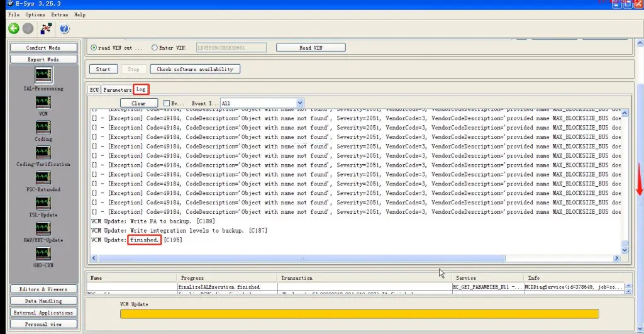Clear the log with Clear button

click(x=139, y=103)
